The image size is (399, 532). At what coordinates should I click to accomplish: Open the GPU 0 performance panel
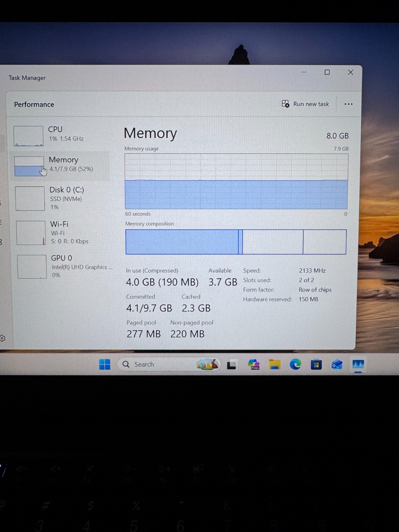click(x=63, y=266)
